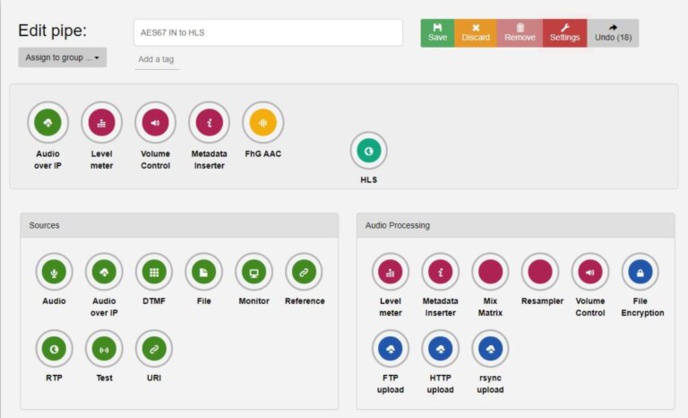
Task: Click the HTTP upload icon
Action: (x=440, y=348)
